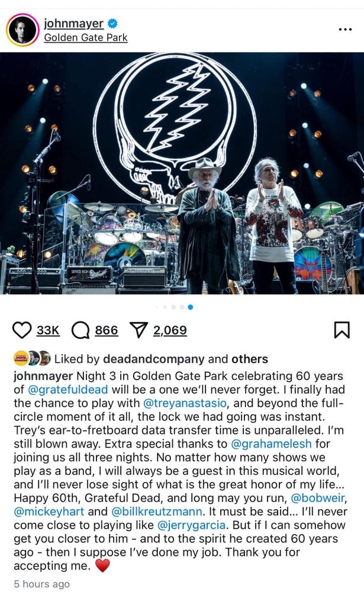This screenshot has height=592, width=364.
Task: Open the johnmayer username at the top
Action: click(73, 24)
